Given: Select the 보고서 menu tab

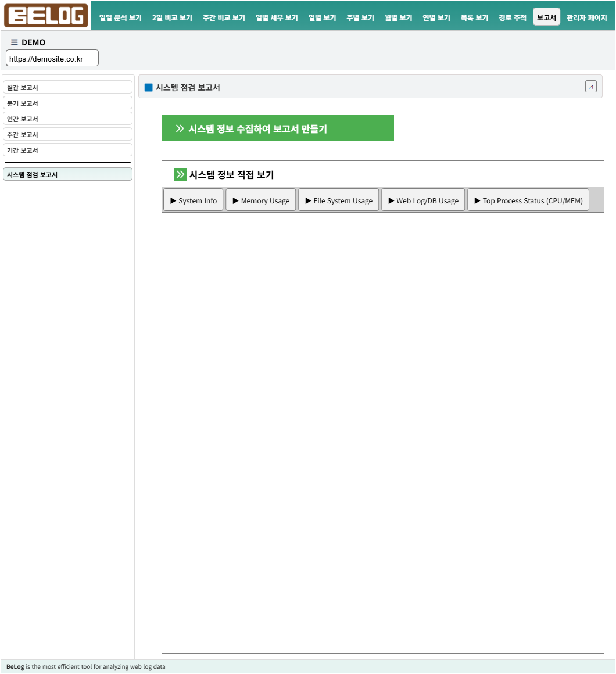Looking at the screenshot, I should [546, 17].
